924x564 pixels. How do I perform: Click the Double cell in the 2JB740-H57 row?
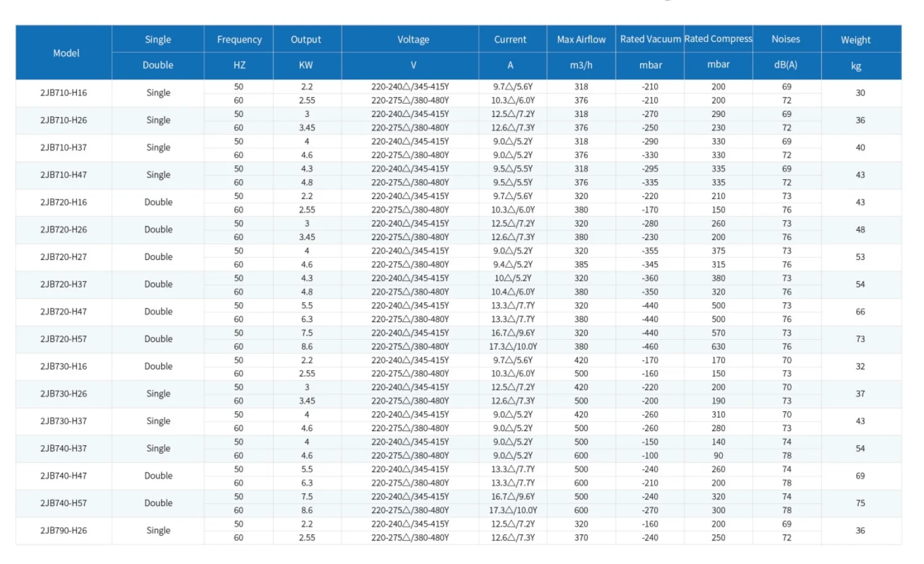click(158, 503)
